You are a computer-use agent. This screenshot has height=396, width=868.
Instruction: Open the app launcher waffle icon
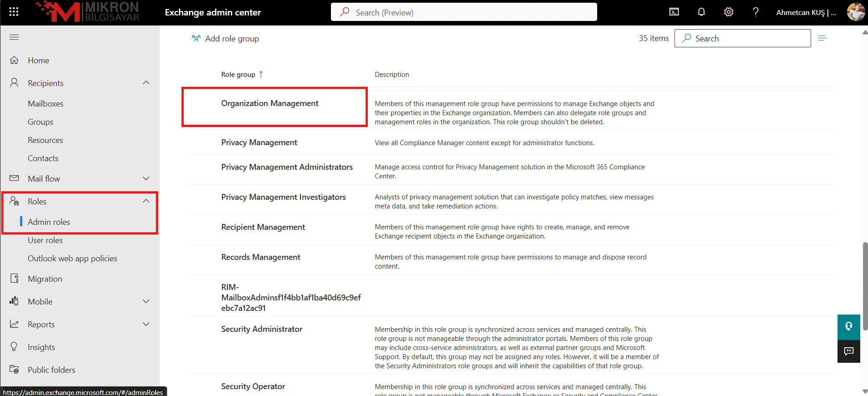click(14, 12)
